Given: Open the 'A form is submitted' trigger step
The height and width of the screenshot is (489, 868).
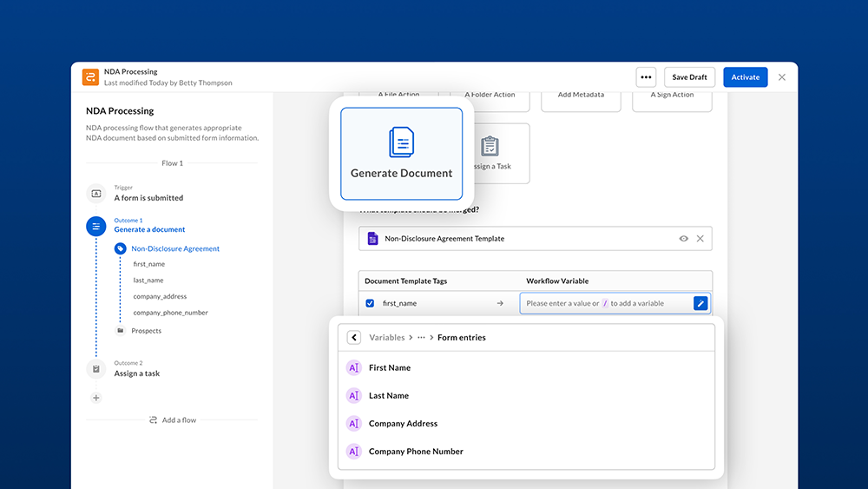Looking at the screenshot, I should coord(148,198).
